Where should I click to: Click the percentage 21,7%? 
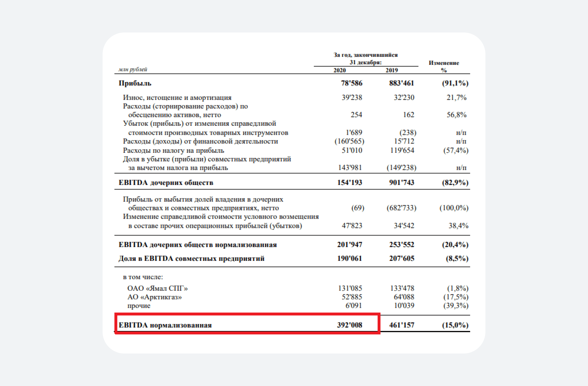[456, 98]
